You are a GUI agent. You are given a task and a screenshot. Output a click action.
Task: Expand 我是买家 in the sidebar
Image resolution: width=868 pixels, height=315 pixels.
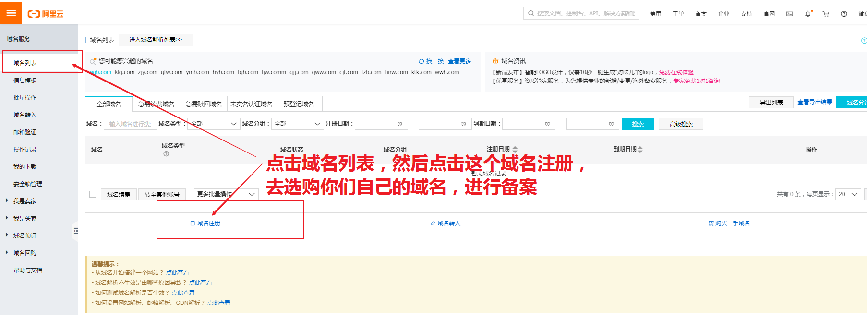tap(24, 219)
